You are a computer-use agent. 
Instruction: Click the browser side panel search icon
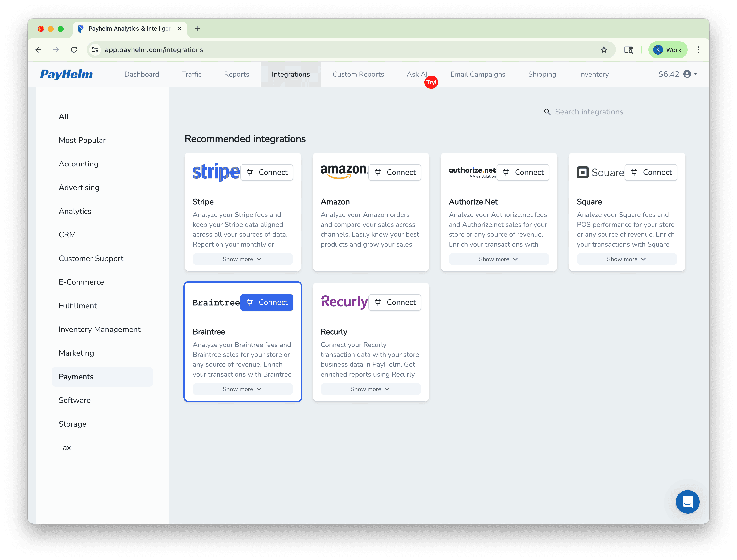click(628, 50)
